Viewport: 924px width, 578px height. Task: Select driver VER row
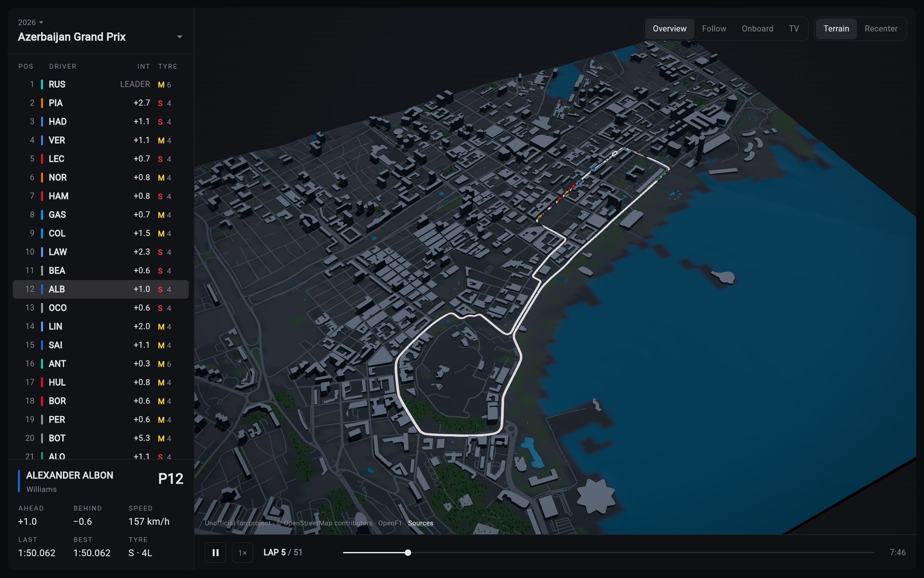point(100,140)
